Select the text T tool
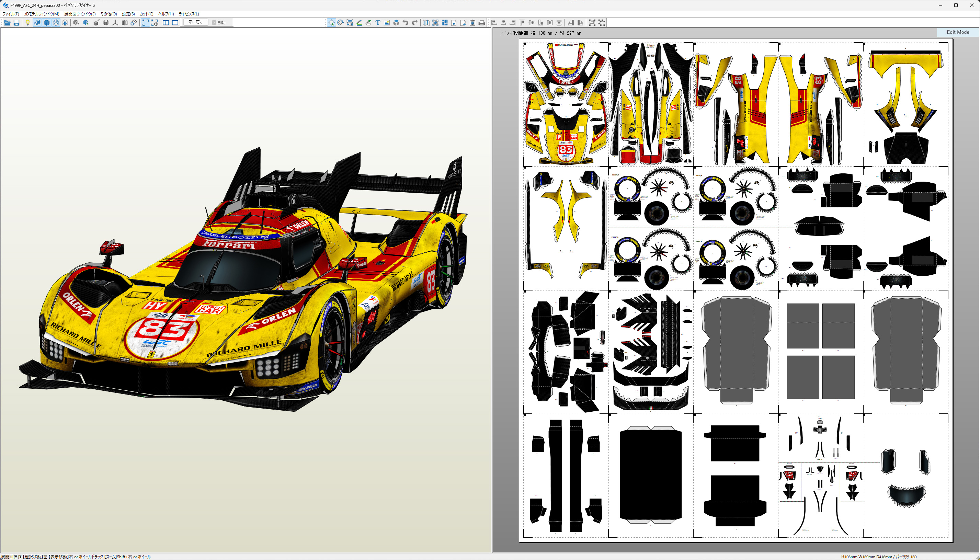 (x=378, y=23)
